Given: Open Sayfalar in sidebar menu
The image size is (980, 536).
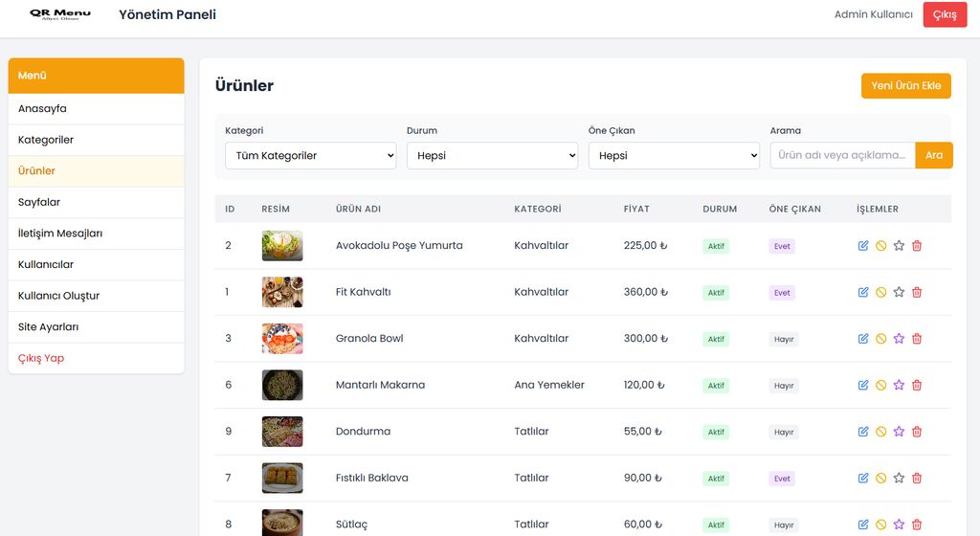Looking at the screenshot, I should click(x=97, y=202).
